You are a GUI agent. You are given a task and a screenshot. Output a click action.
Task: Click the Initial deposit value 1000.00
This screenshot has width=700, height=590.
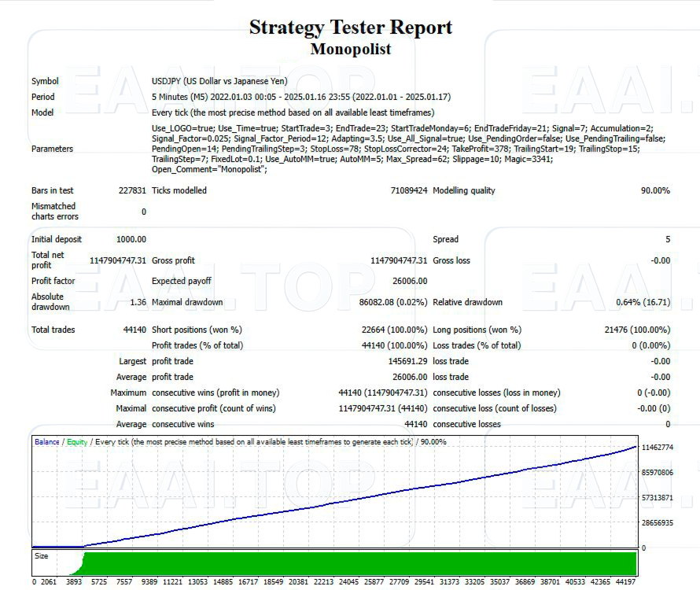point(131,239)
